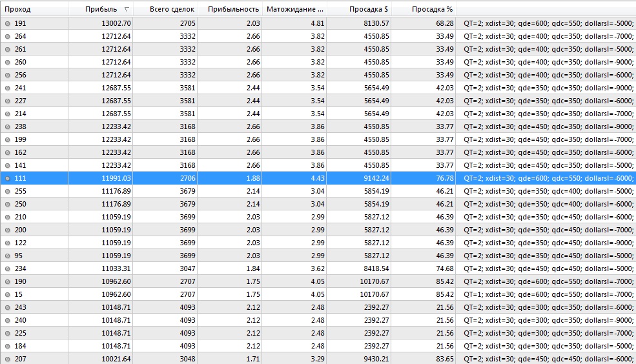Screen dimensions: 636x364
Task: Click pass number 243 in the list
Action: pos(20,307)
